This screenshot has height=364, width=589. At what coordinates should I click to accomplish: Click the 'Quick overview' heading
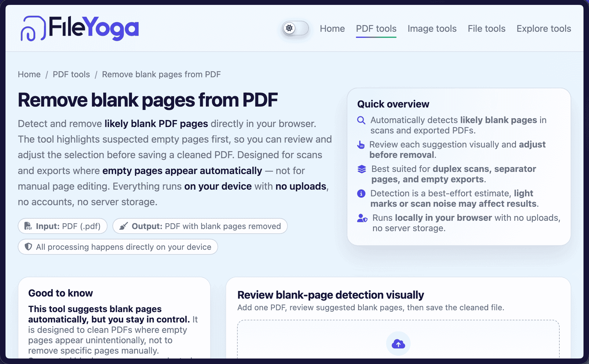pyautogui.click(x=393, y=104)
